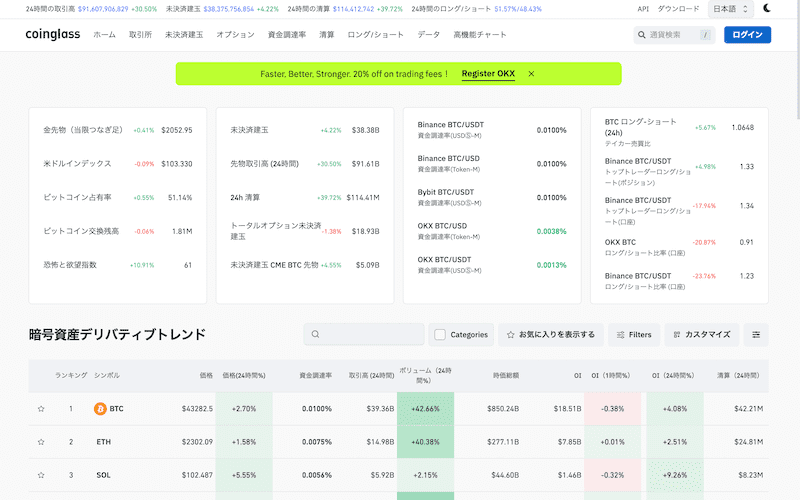Focus the 通貨検索 search field
This screenshot has height=500, width=800.
coord(674,35)
